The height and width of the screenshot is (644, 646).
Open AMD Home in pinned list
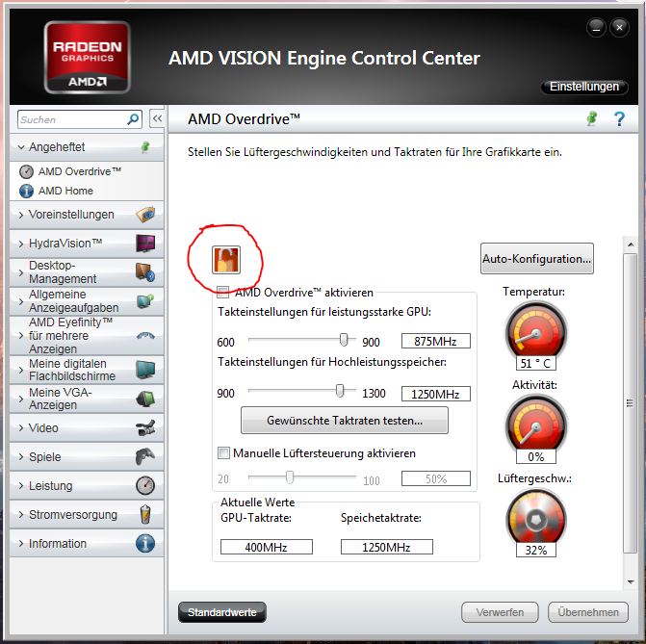[x=65, y=191]
